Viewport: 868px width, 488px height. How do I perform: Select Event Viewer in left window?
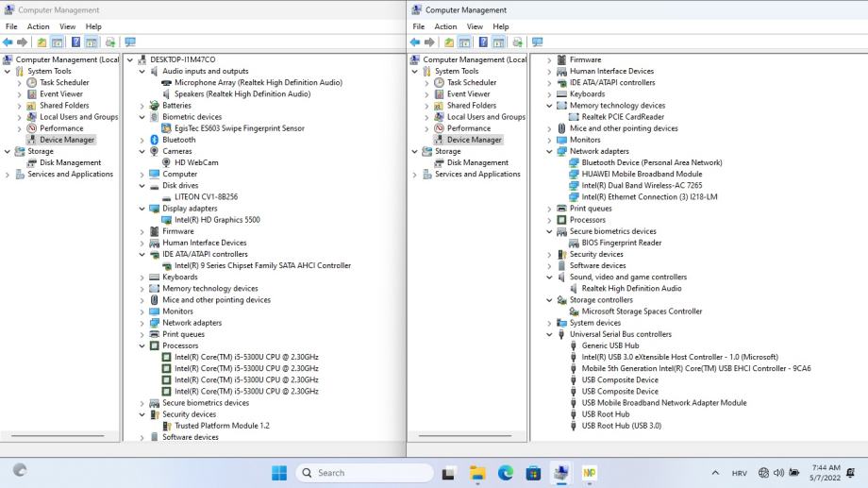pyautogui.click(x=61, y=93)
